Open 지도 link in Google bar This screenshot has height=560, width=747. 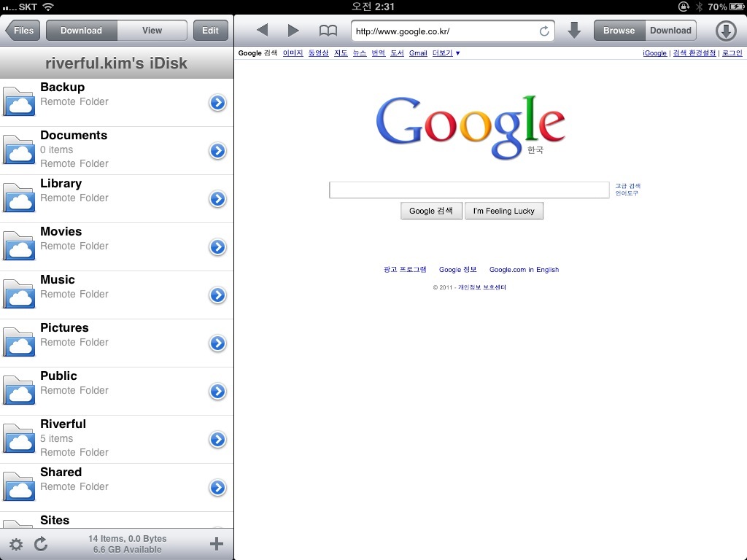point(341,52)
